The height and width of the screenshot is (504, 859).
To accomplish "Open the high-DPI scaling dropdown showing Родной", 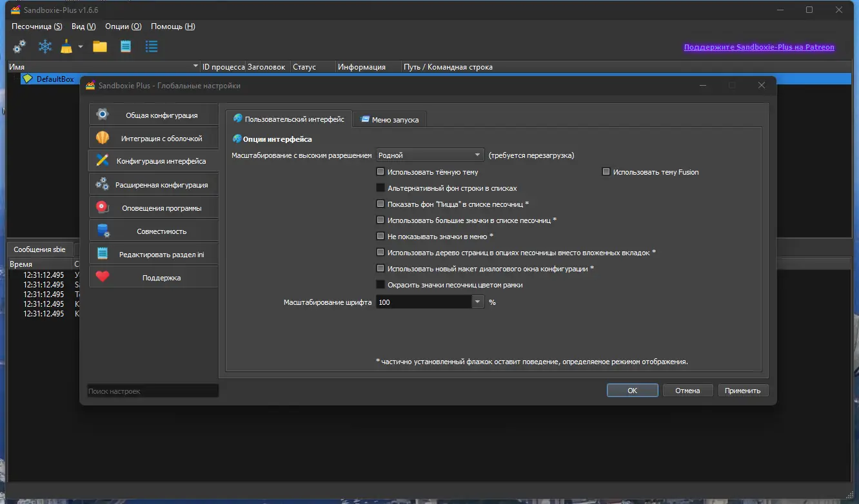I will tap(429, 155).
